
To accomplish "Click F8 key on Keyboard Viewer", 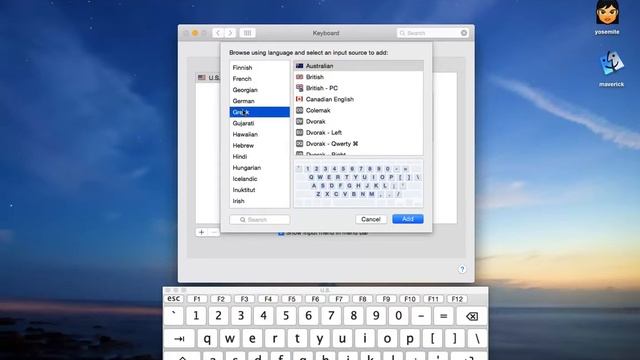I will pos(362,299).
